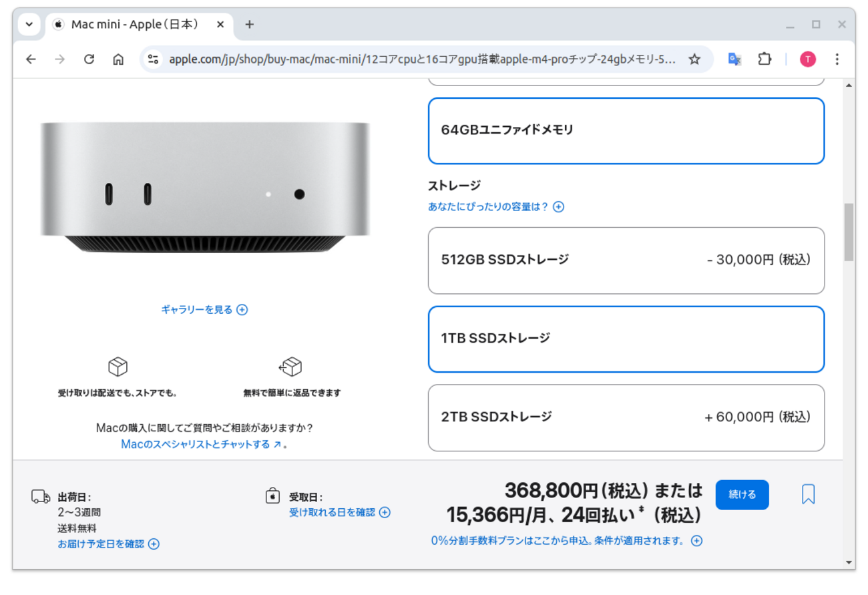868x595 pixels.
Task: Click the 送料無料 free shipping text
Action: [77, 528]
